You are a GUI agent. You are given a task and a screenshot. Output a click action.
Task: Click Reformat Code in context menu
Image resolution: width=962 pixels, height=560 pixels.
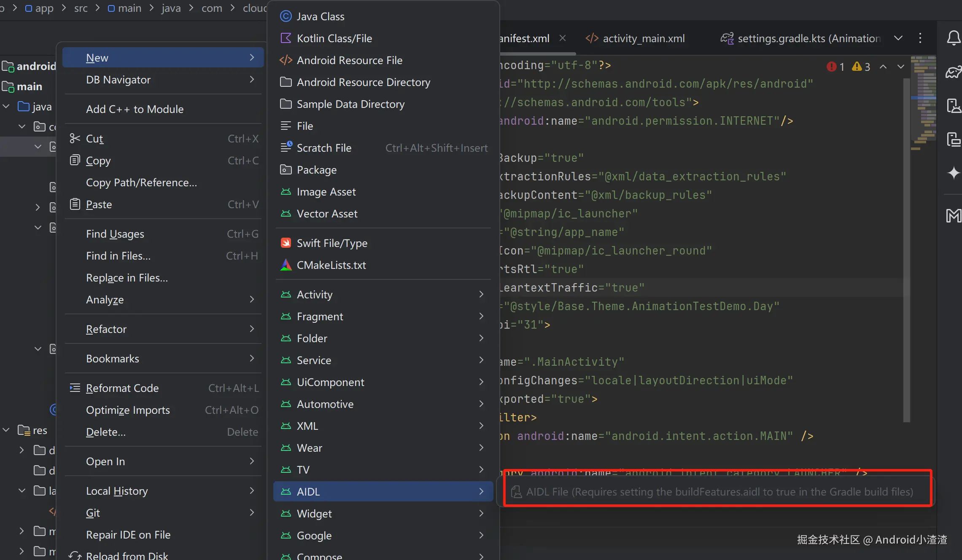click(x=122, y=388)
